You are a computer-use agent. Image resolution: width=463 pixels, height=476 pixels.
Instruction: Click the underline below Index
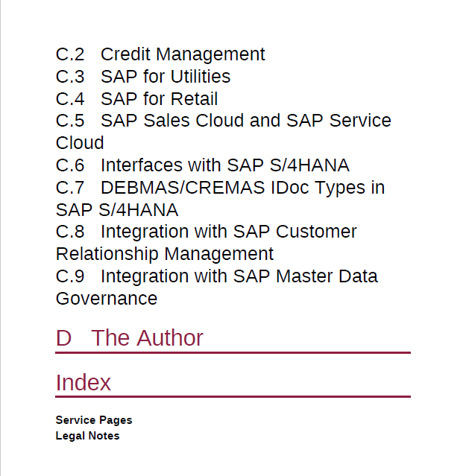tap(233, 396)
